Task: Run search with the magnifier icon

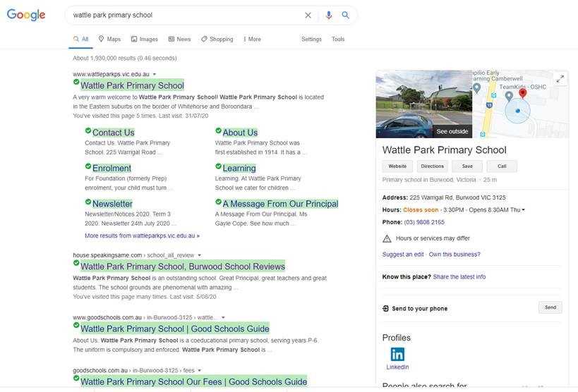Action: (345, 15)
